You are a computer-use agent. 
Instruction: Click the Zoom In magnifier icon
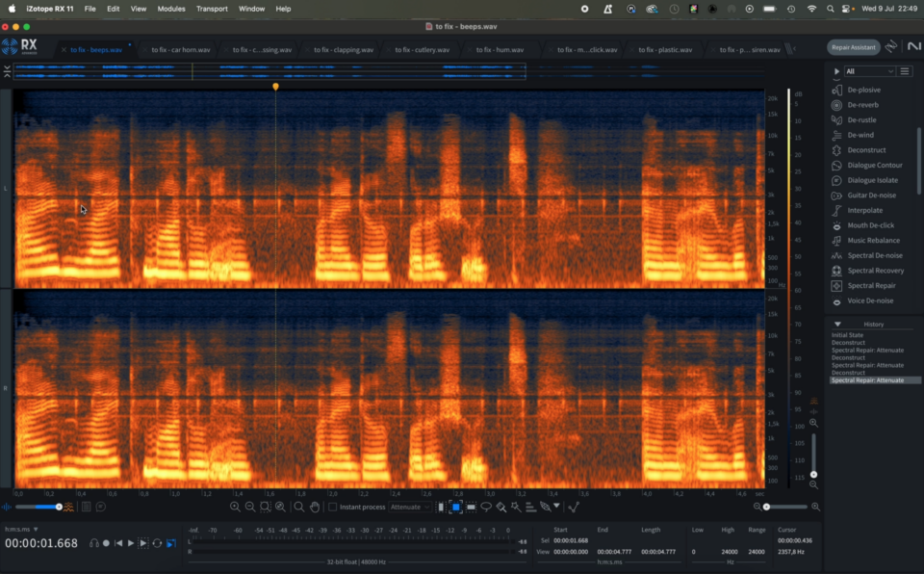click(235, 507)
